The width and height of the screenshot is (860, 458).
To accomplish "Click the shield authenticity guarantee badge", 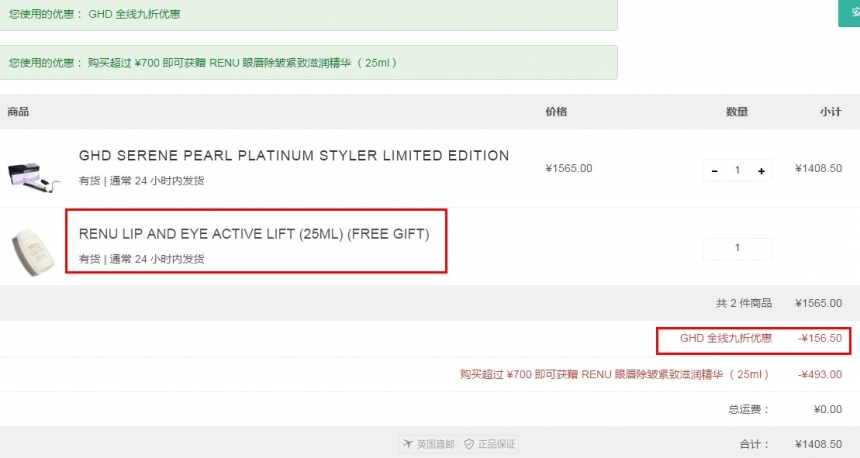I will pyautogui.click(x=489, y=444).
